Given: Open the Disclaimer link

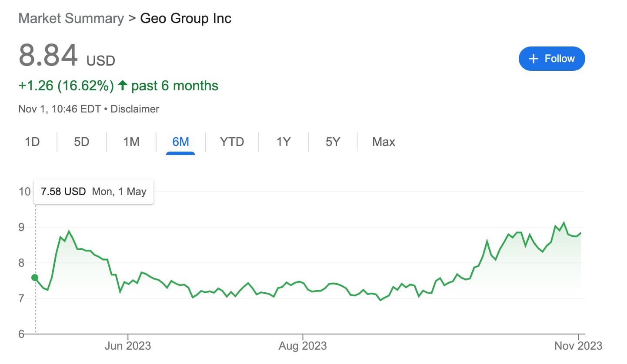Looking at the screenshot, I should [135, 109].
